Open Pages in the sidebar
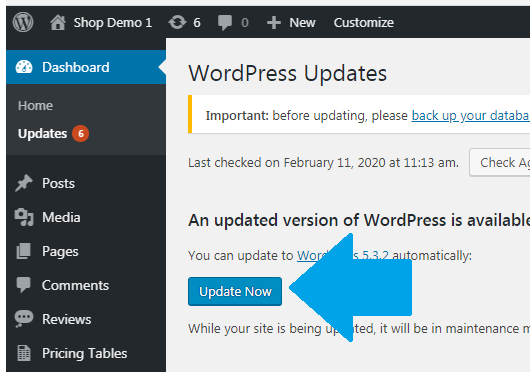Screen dimensions: 530x372 pyautogui.click(x=60, y=251)
